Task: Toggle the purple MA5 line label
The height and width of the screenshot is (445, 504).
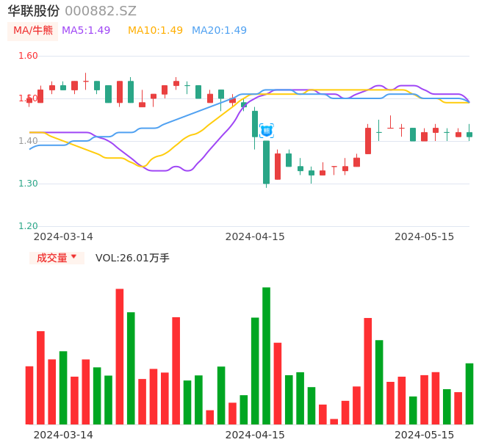Action: pos(86,31)
